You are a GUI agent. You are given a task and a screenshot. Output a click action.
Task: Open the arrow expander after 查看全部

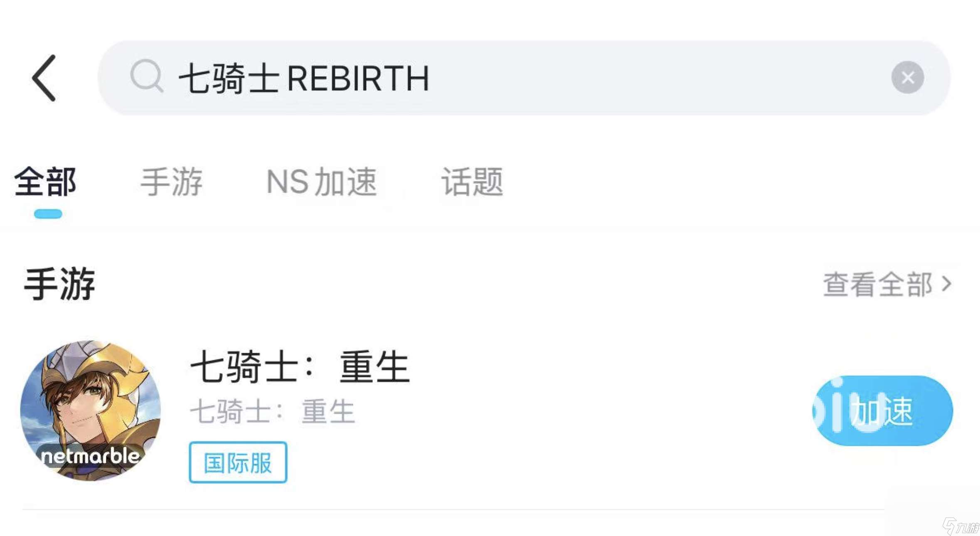[950, 284]
